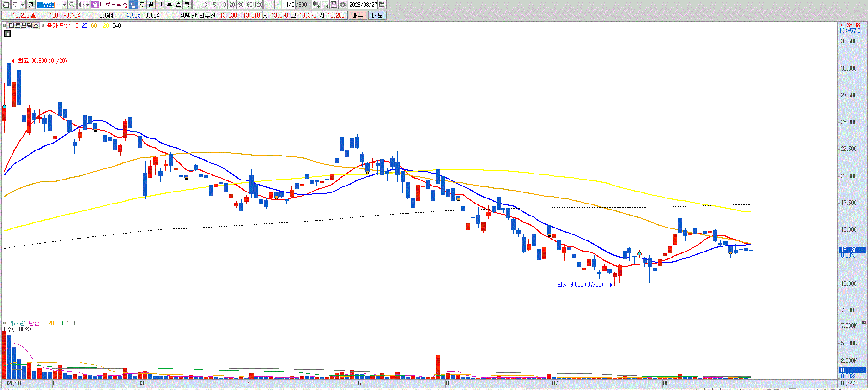Toggle the small square before 티로보틱스 legend

pyautogui.click(x=5, y=26)
